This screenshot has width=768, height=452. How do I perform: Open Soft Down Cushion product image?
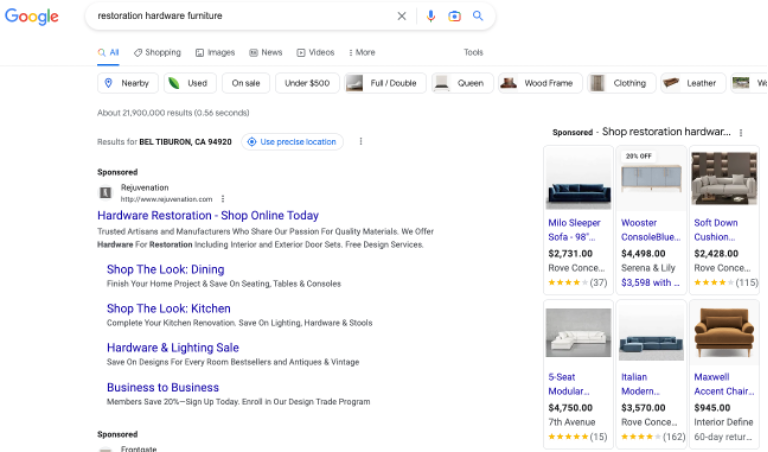pyautogui.click(x=724, y=179)
